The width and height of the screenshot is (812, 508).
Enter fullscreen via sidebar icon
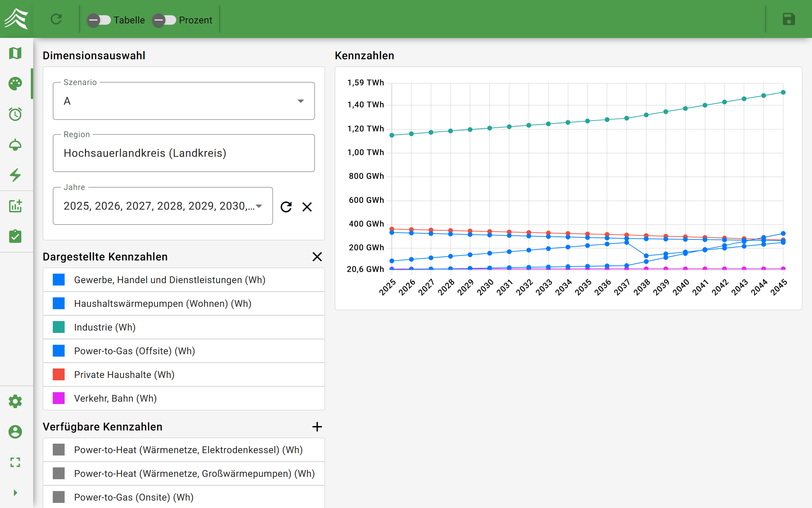click(15, 462)
